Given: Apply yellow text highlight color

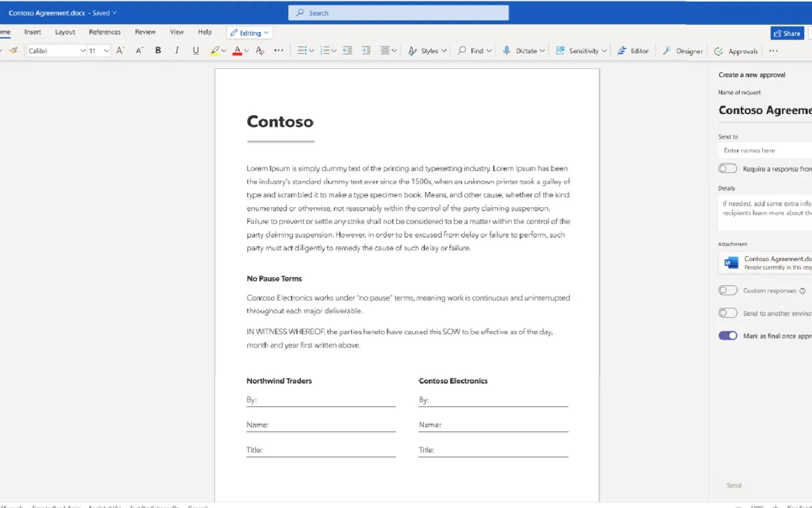Looking at the screenshot, I should 215,51.
